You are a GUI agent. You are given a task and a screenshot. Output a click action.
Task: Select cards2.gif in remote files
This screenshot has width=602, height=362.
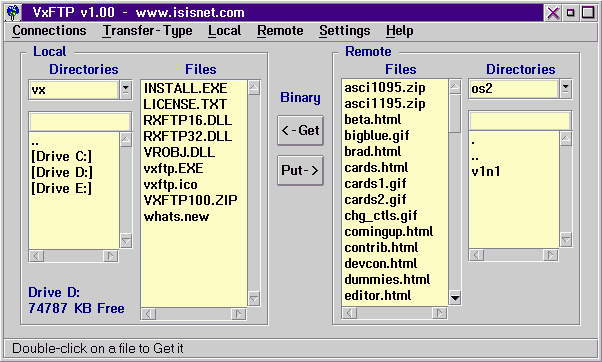tap(375, 200)
